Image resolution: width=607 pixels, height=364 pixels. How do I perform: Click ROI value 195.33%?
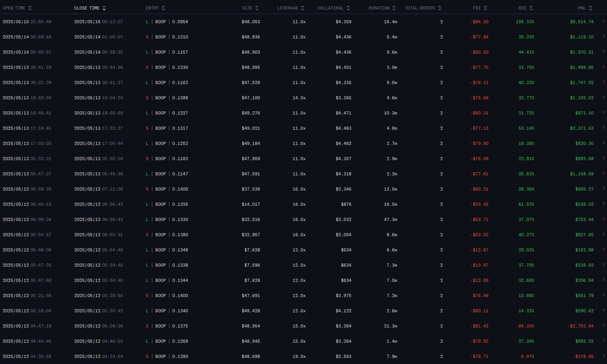coord(525,22)
